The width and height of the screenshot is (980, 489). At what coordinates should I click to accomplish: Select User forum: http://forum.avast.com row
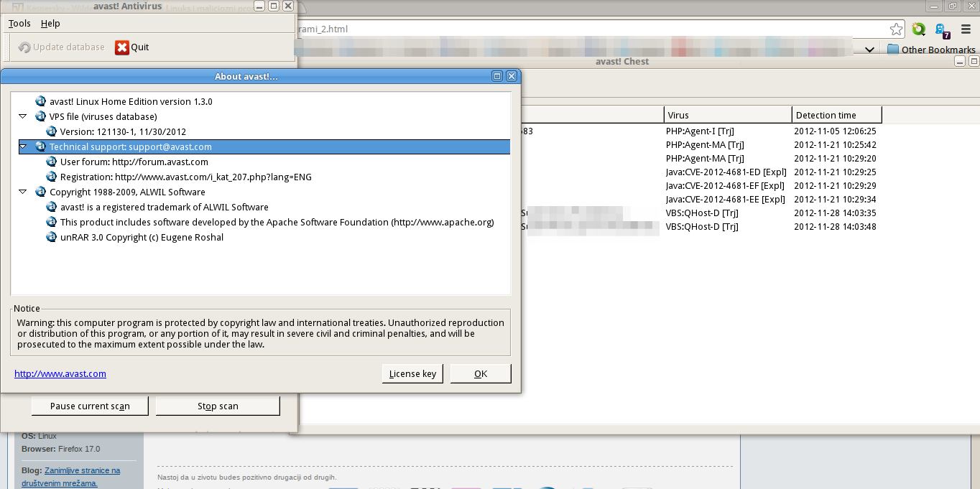[x=134, y=162]
